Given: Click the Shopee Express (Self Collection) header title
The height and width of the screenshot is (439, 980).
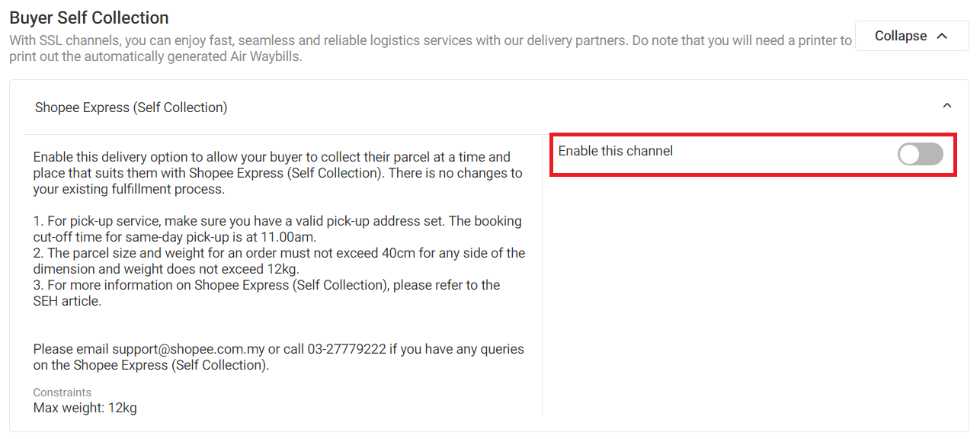Looking at the screenshot, I should 131,107.
